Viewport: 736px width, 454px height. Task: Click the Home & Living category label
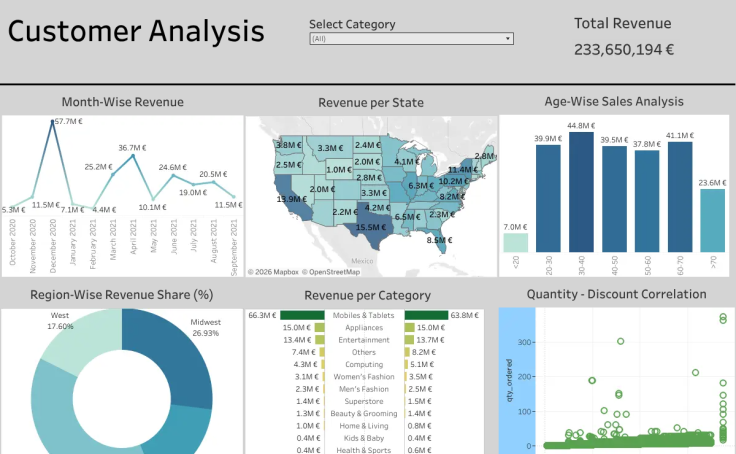364,426
